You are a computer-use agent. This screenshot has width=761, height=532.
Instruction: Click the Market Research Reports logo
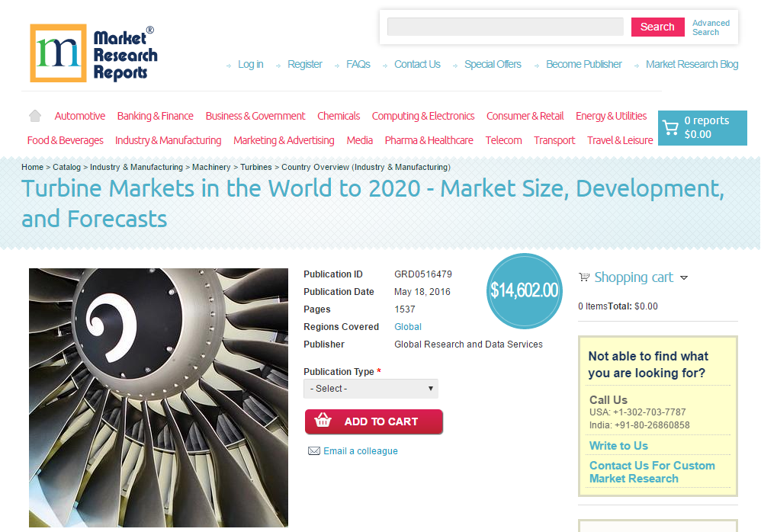pos(94,53)
